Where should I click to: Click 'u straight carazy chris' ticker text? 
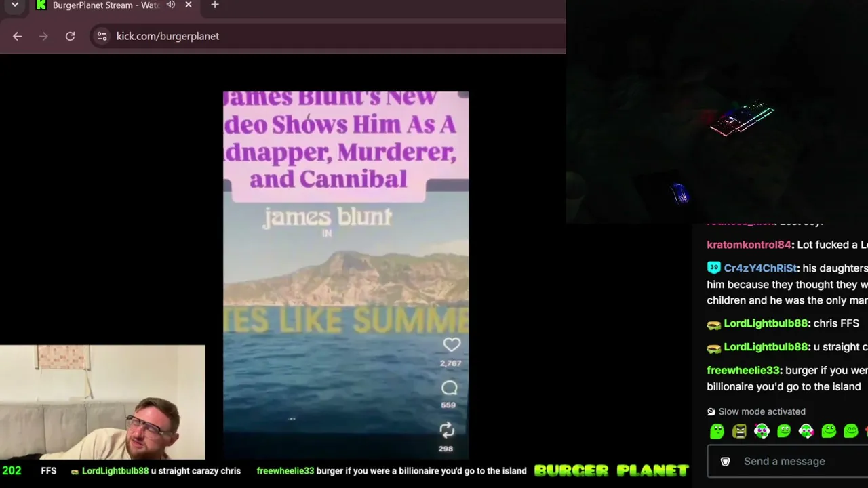[x=196, y=471]
